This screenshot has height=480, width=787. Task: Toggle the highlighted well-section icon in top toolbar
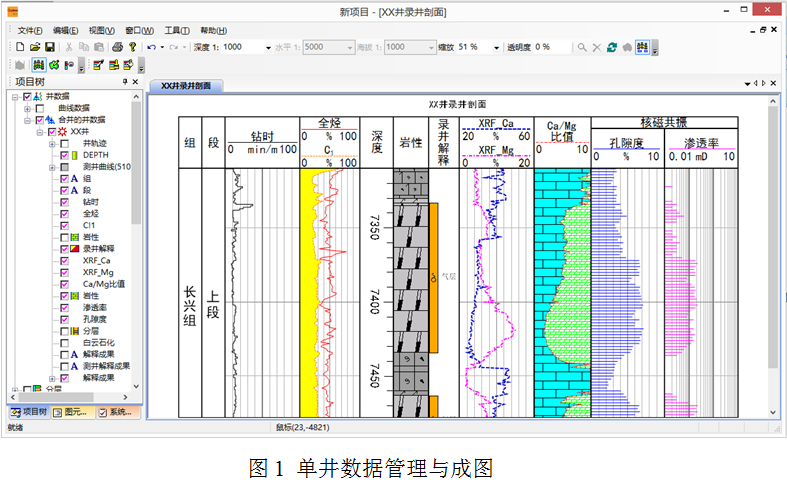click(642, 47)
